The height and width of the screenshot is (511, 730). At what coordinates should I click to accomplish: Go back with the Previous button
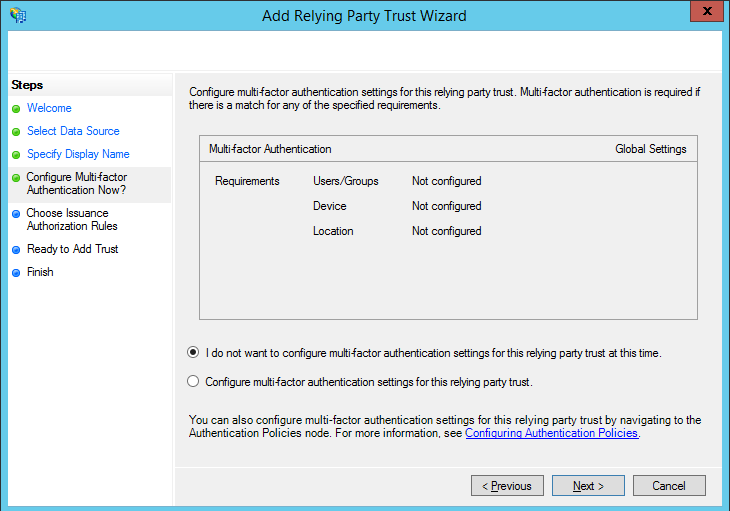(x=507, y=486)
